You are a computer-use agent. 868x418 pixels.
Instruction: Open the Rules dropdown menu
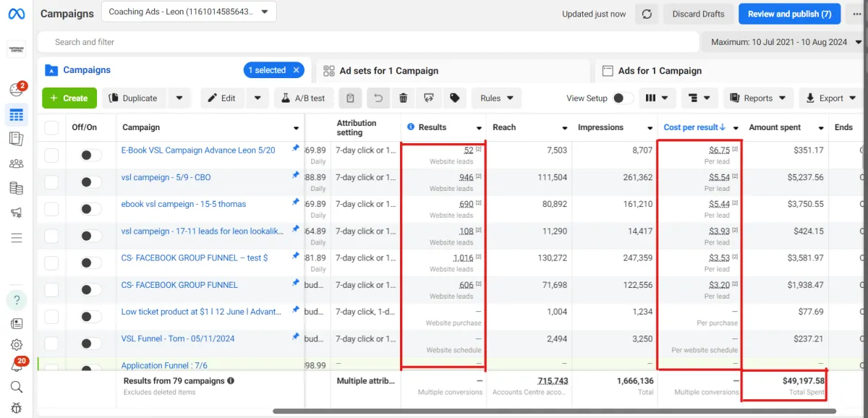[x=497, y=98]
